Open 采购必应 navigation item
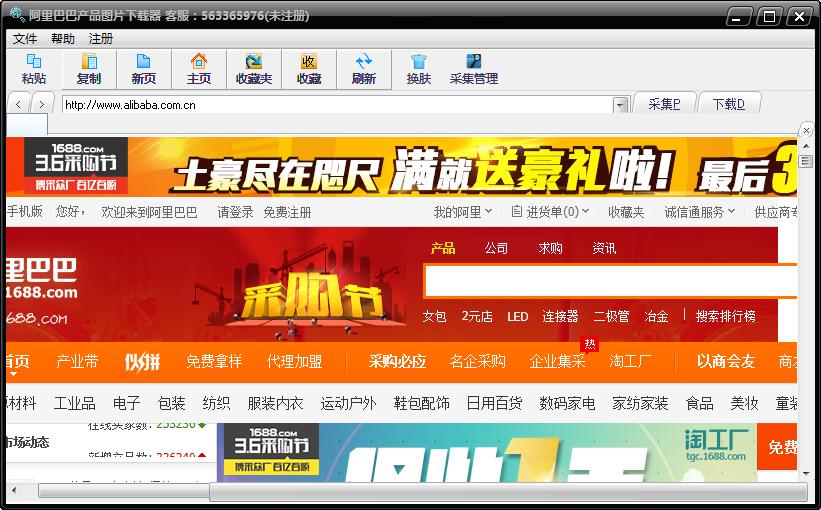 click(x=397, y=361)
